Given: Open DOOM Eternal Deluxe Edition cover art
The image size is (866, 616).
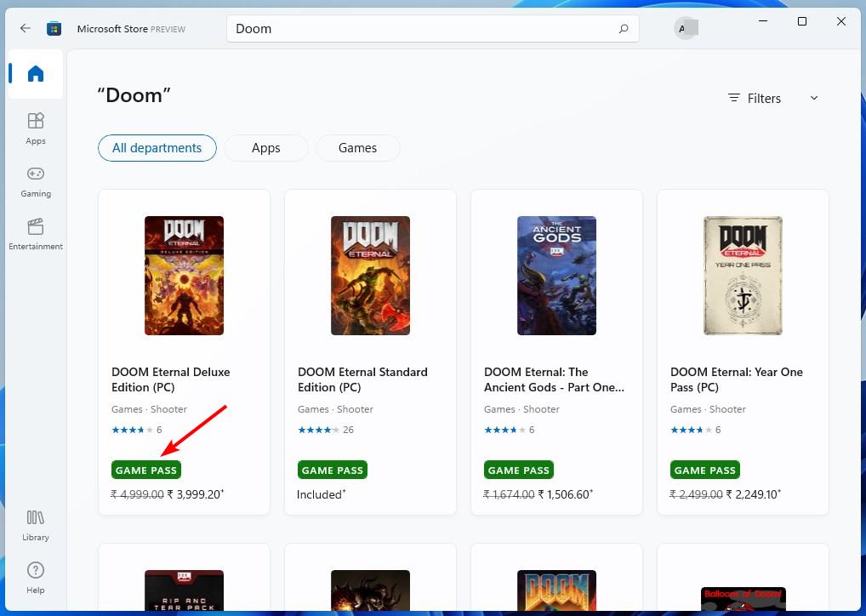Looking at the screenshot, I should [184, 275].
